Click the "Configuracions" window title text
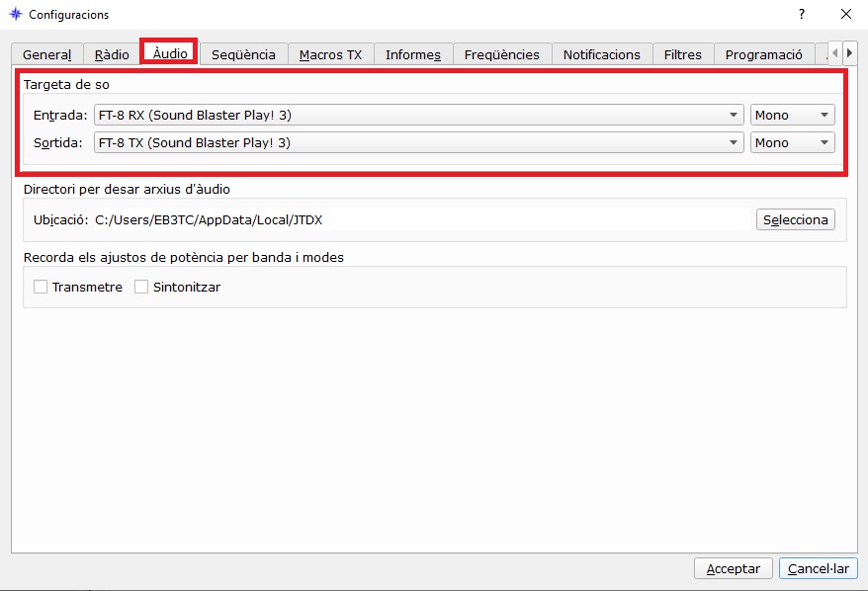 (68, 15)
